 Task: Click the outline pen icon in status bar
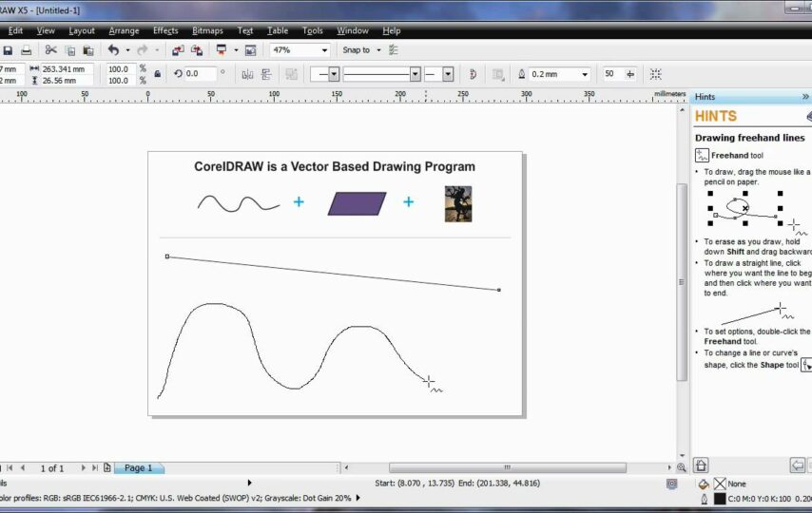(704, 499)
